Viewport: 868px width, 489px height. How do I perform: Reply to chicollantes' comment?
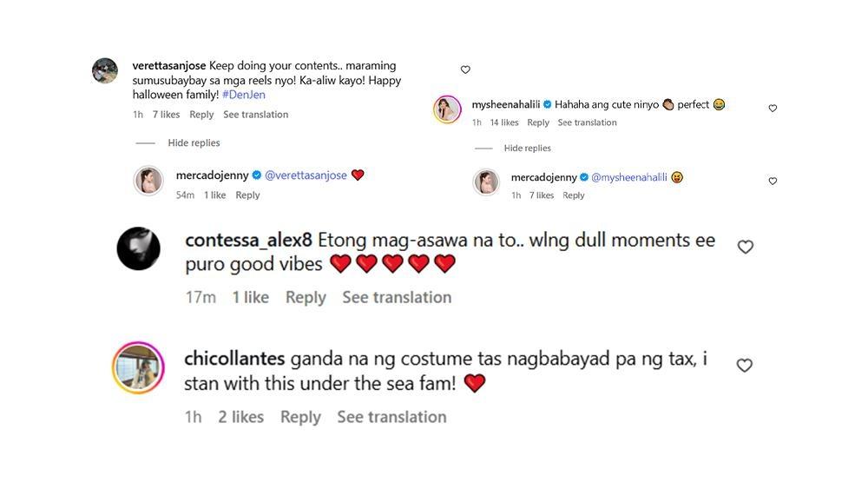click(x=300, y=417)
